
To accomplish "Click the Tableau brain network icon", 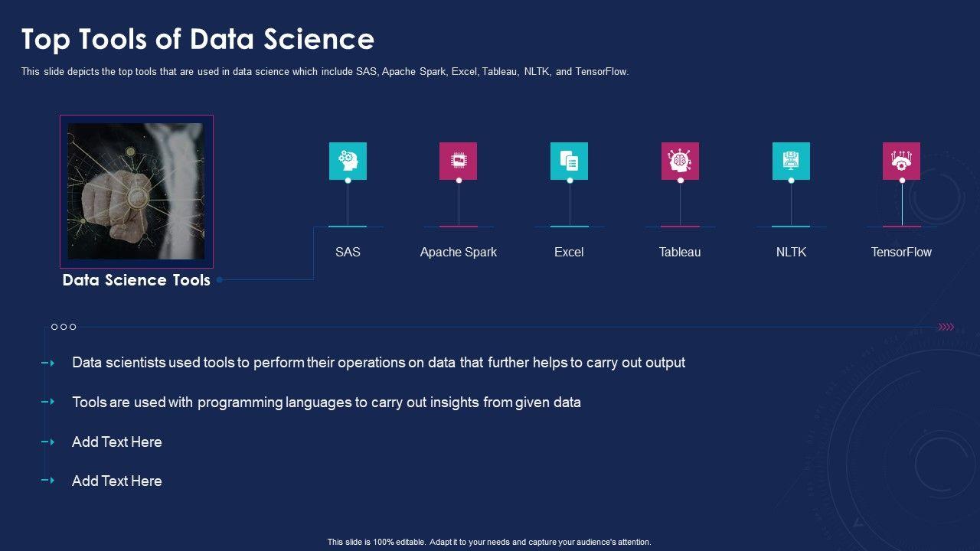I will 680,161.
